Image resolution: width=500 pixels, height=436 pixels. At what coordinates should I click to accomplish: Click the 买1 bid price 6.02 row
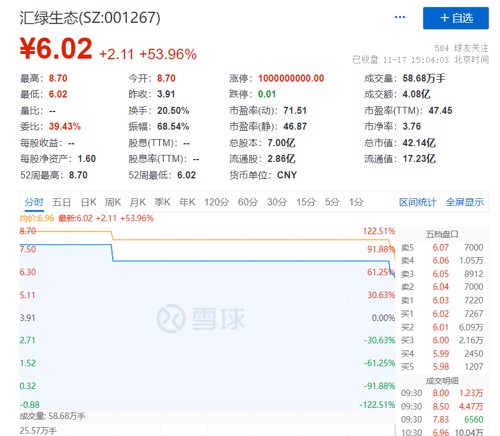click(x=442, y=314)
